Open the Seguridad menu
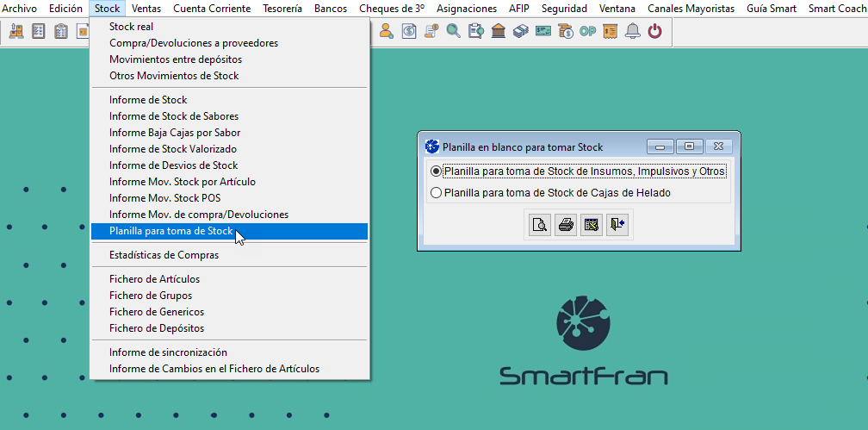 [x=564, y=9]
